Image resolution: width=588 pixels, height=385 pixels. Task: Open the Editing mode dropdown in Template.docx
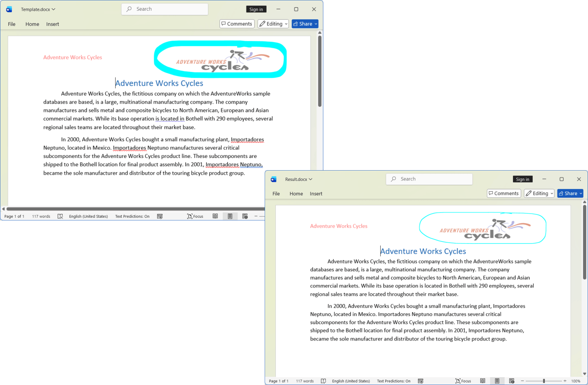pos(273,24)
